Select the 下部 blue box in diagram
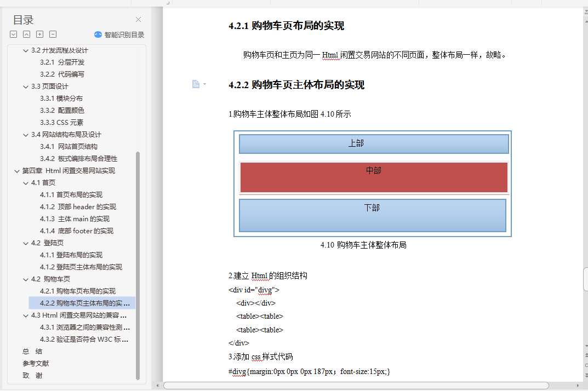The image size is (588, 391). coord(373,215)
